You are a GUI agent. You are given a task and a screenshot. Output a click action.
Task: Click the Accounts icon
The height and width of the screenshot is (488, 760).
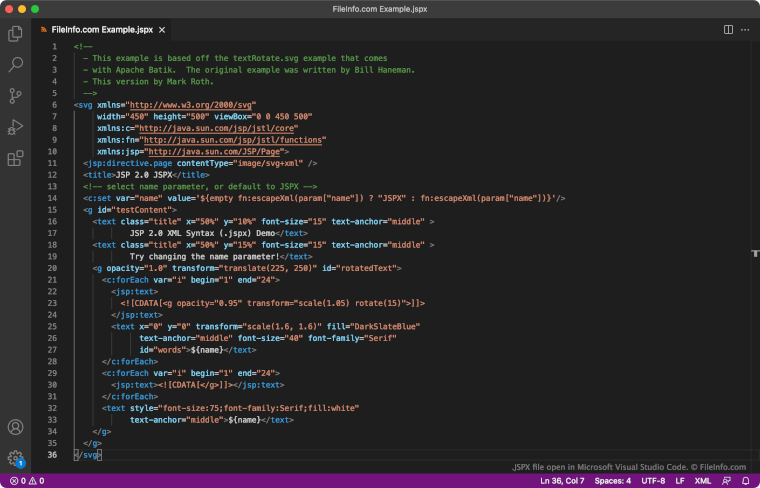click(15, 427)
